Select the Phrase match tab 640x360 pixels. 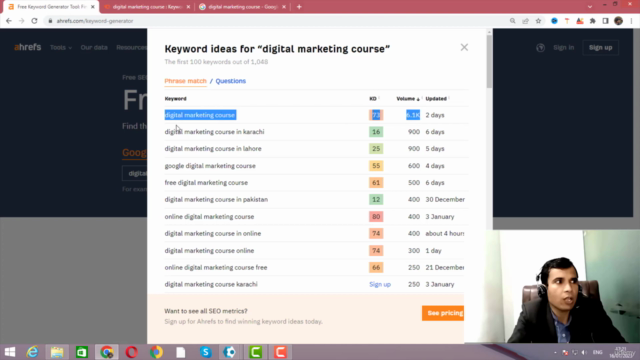185,81
